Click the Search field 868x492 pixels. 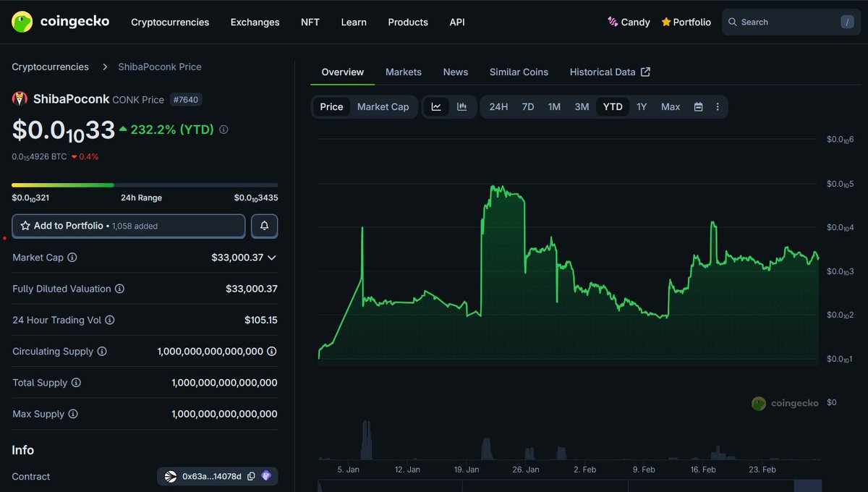click(x=791, y=22)
